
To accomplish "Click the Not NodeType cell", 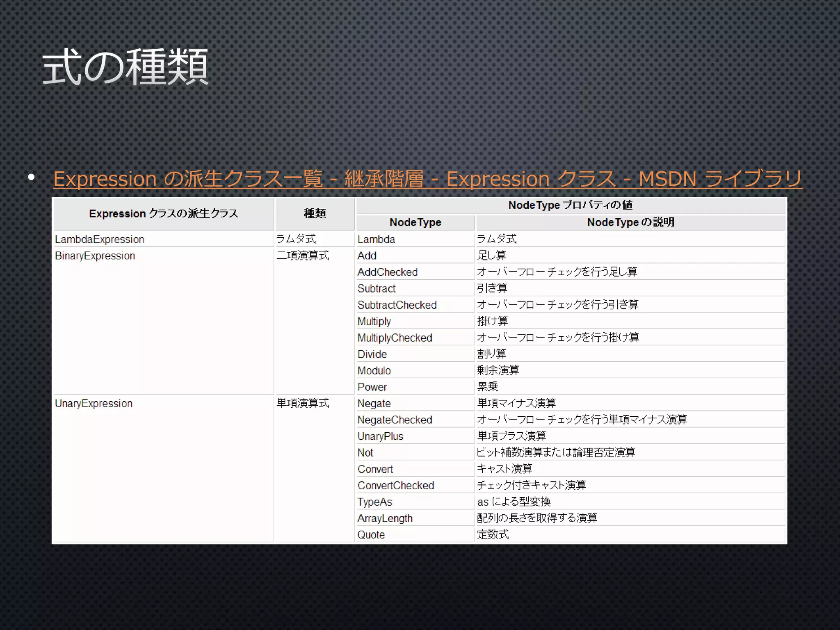I will coord(415,452).
